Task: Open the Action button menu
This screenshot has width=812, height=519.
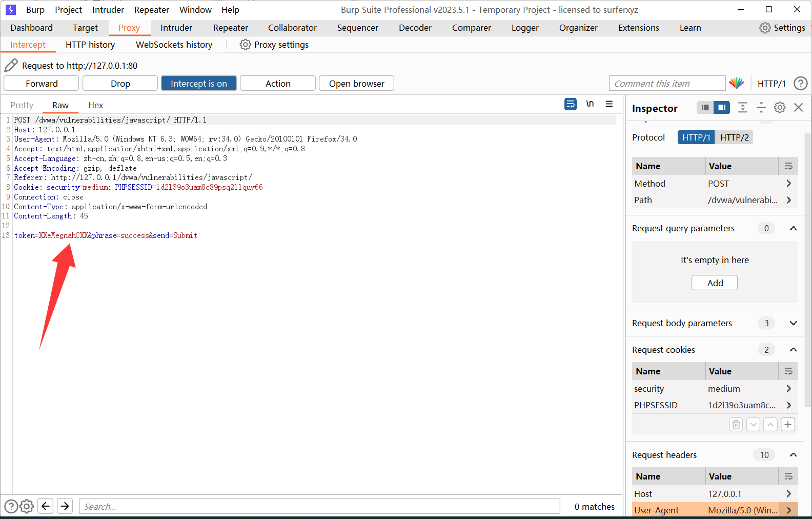Action: click(278, 84)
